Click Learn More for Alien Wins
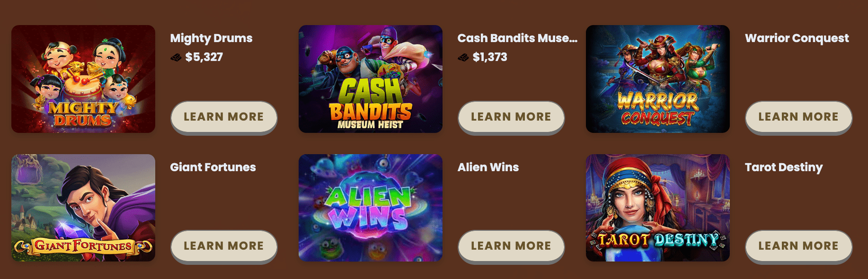The width and height of the screenshot is (868, 279). 511,246
